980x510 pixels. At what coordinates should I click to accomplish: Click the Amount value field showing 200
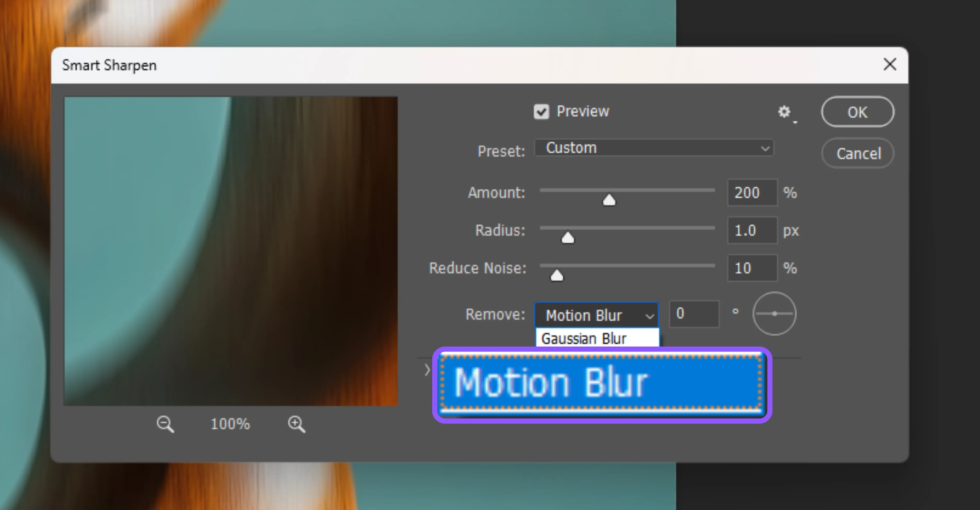click(752, 192)
